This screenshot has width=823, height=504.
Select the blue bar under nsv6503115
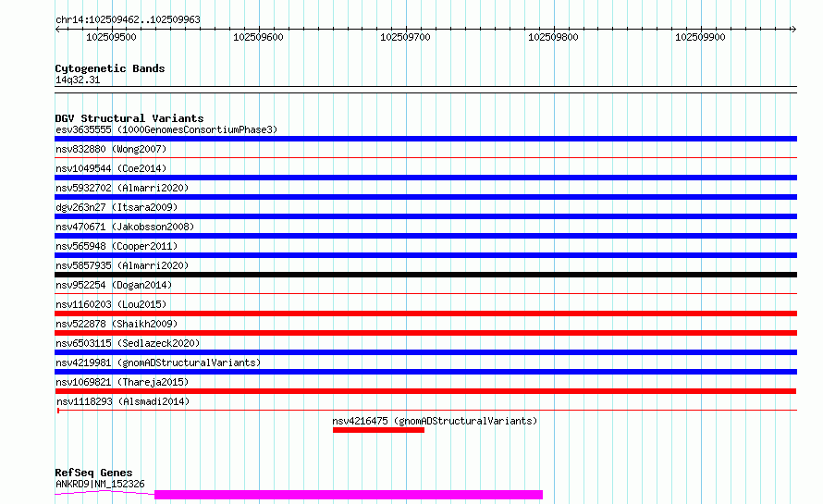tap(425, 352)
